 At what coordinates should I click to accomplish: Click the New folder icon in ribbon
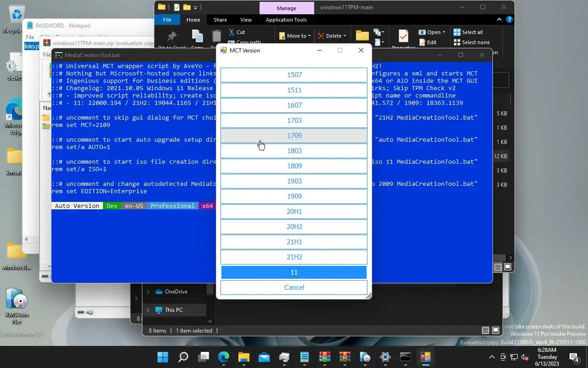pos(362,36)
